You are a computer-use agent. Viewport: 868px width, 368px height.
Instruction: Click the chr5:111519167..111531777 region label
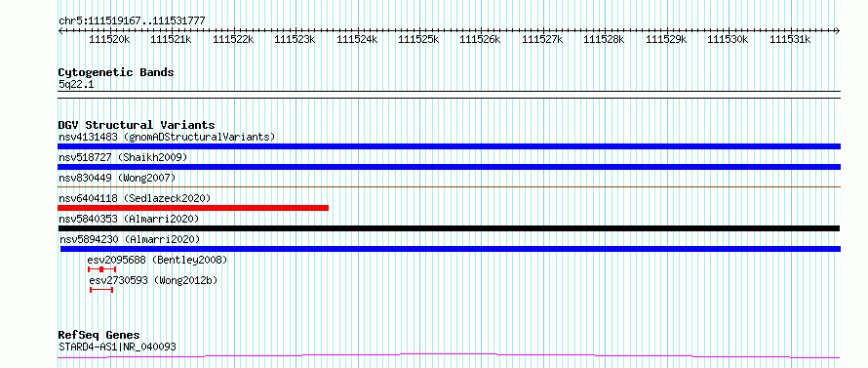click(132, 20)
